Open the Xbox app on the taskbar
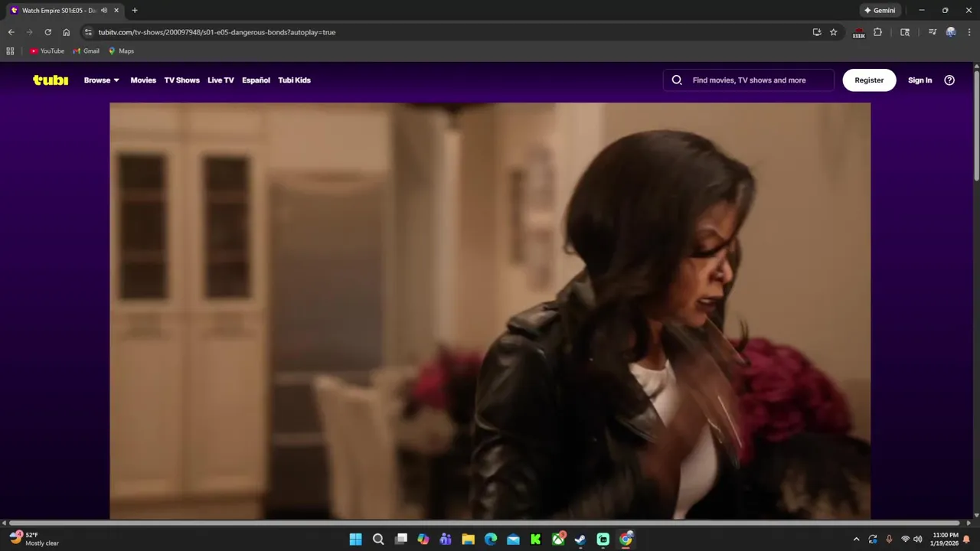980x551 pixels. pyautogui.click(x=558, y=540)
